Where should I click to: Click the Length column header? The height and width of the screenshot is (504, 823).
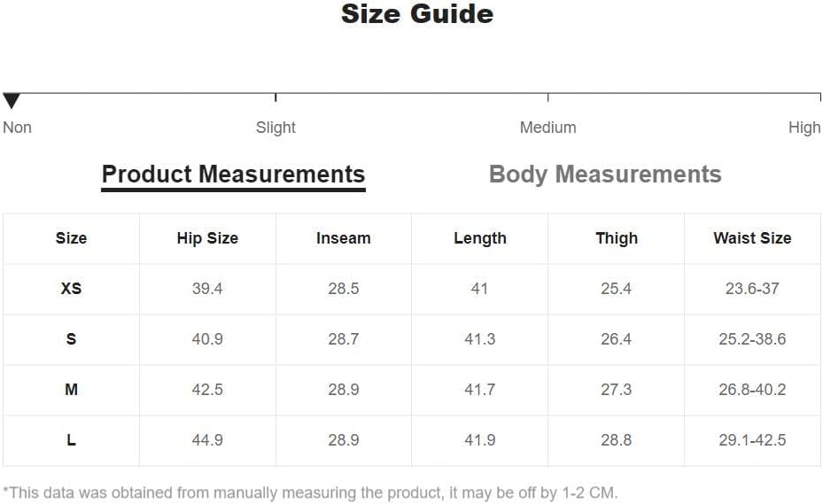point(480,238)
